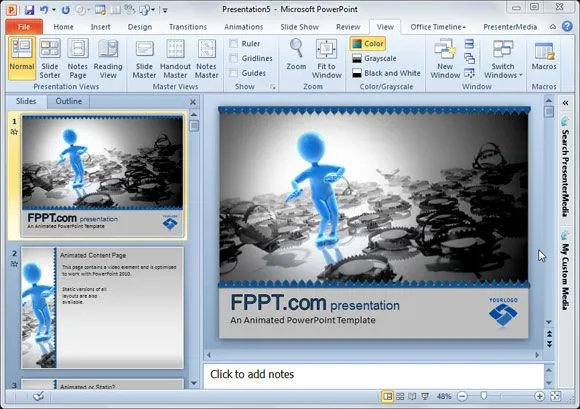Click spell check icon in status bar
580x409 pixels.
pyautogui.click(x=38, y=396)
